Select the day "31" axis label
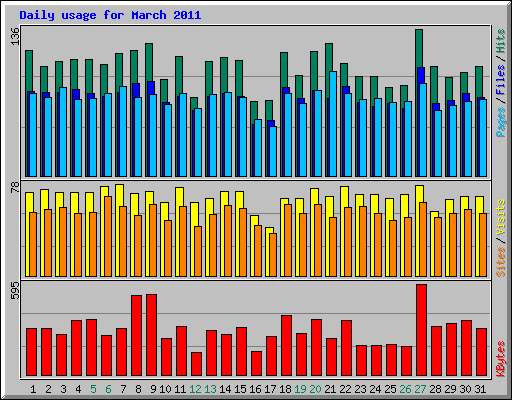 pos(480,389)
